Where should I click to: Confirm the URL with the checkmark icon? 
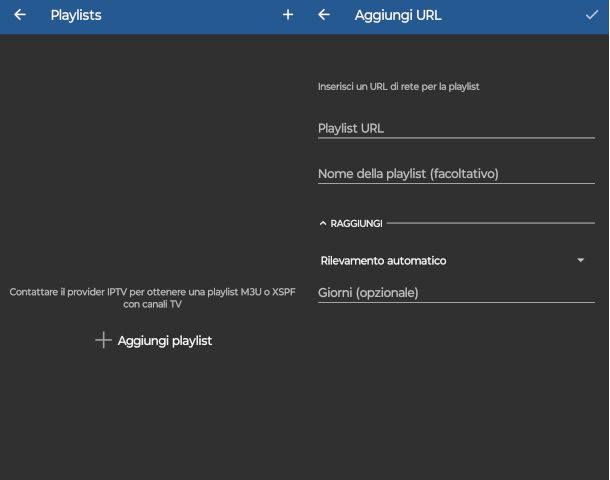(x=592, y=15)
